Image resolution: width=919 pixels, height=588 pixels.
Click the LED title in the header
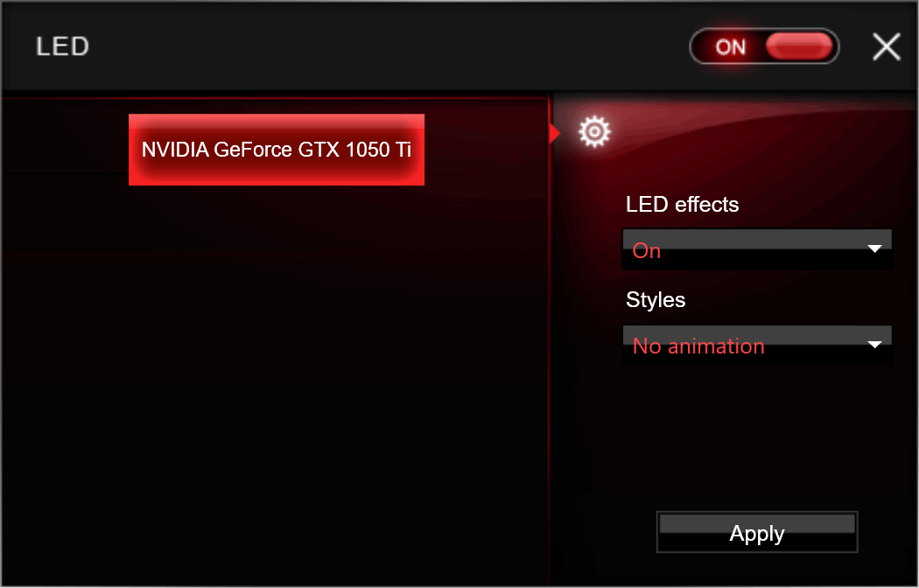(62, 46)
